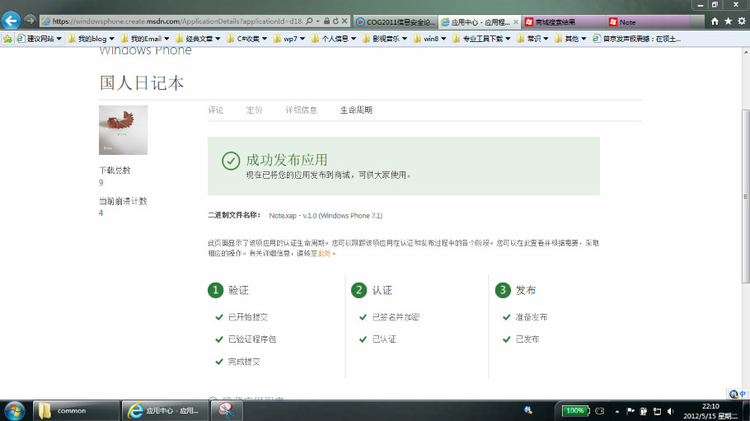
Task: Expand the 个人信息 favorites folder
Action: [334, 39]
